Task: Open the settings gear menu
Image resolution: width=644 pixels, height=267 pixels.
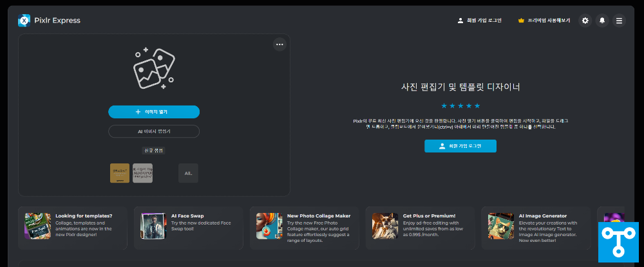Action: click(x=585, y=21)
